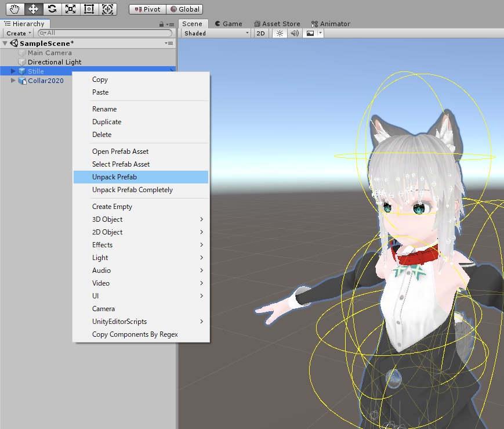The width and height of the screenshot is (504, 429).
Task: Open the Hierarchy Create dropdown
Action: coord(19,33)
